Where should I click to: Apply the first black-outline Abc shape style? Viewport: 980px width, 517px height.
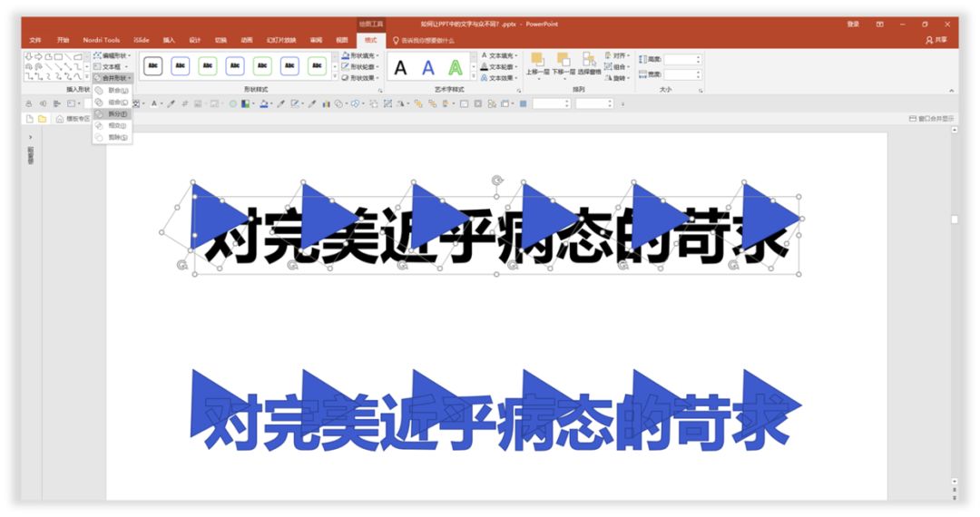click(153, 65)
